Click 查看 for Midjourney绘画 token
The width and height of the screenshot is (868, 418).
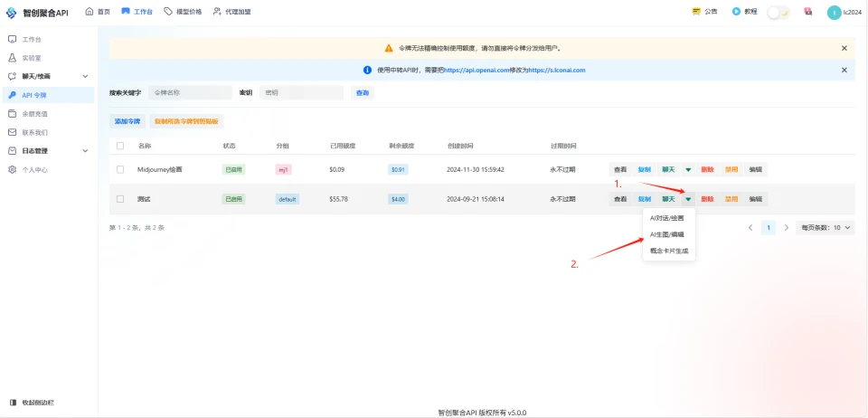coord(620,169)
